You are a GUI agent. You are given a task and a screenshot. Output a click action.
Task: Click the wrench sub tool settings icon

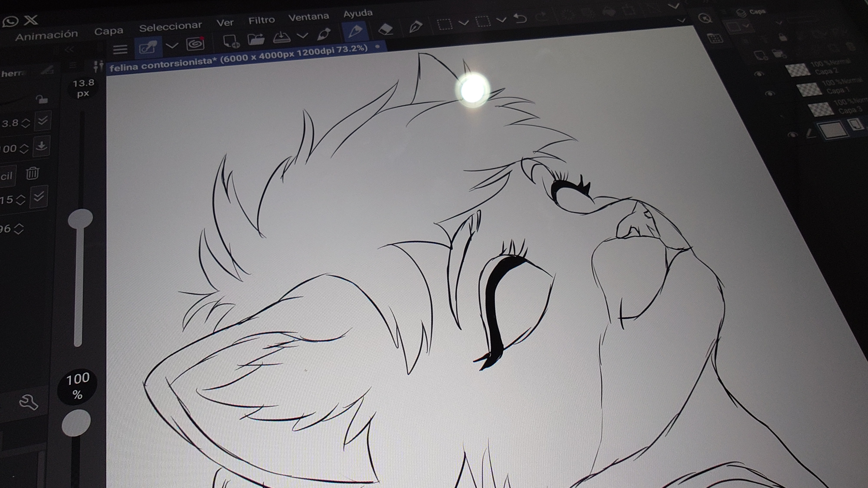pos(29,402)
